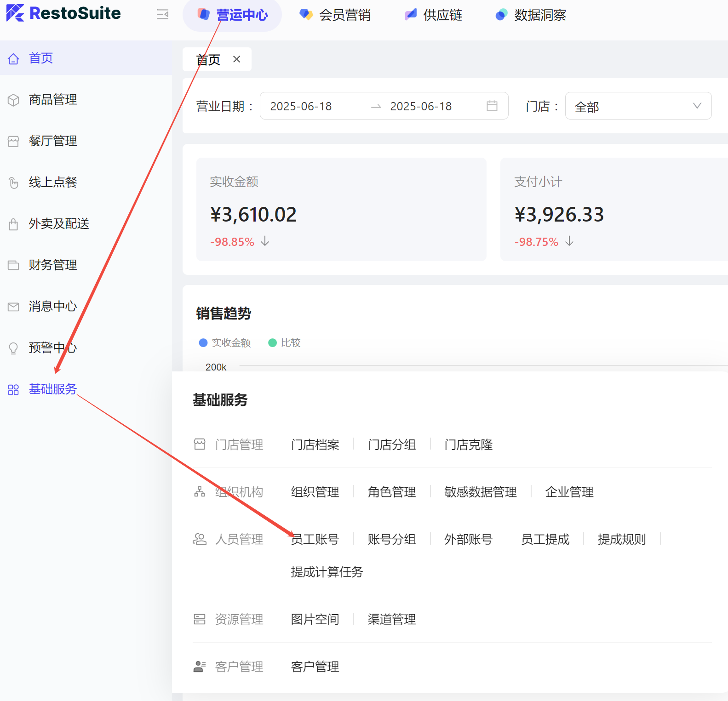This screenshot has width=728, height=701.
Task: Click the contact icon beside 客户管理 category
Action: [200, 666]
